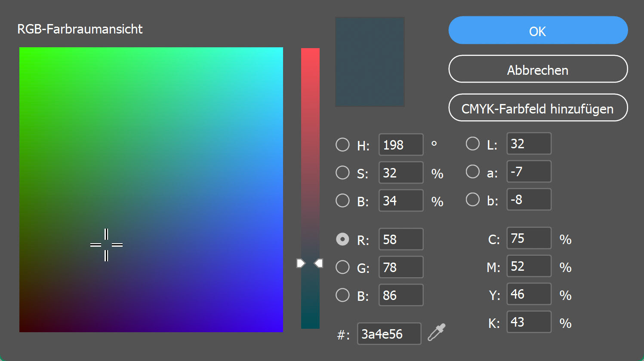Image resolution: width=644 pixels, height=361 pixels.
Task: Pick a color with the eyedropper icon
Action: coord(436,333)
